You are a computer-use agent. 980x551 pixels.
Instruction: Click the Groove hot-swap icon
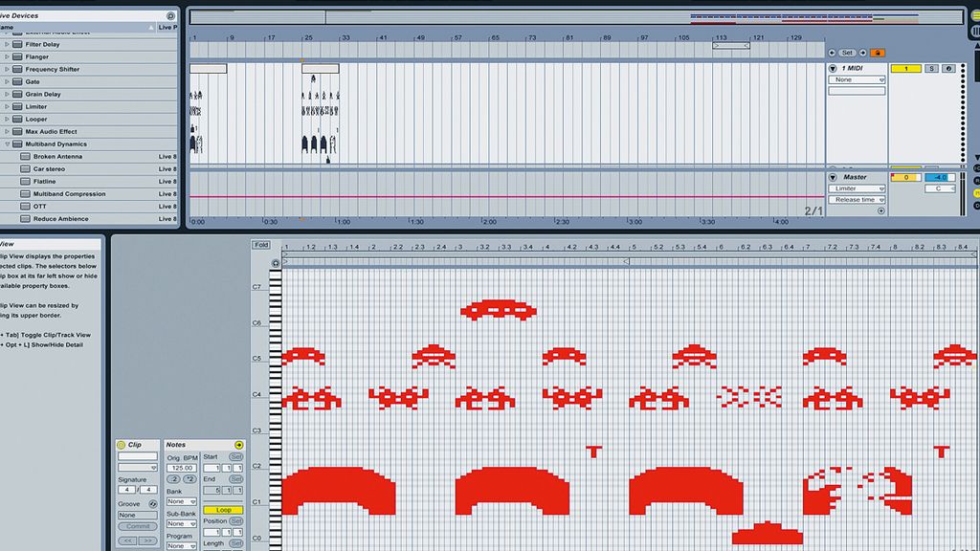point(152,504)
